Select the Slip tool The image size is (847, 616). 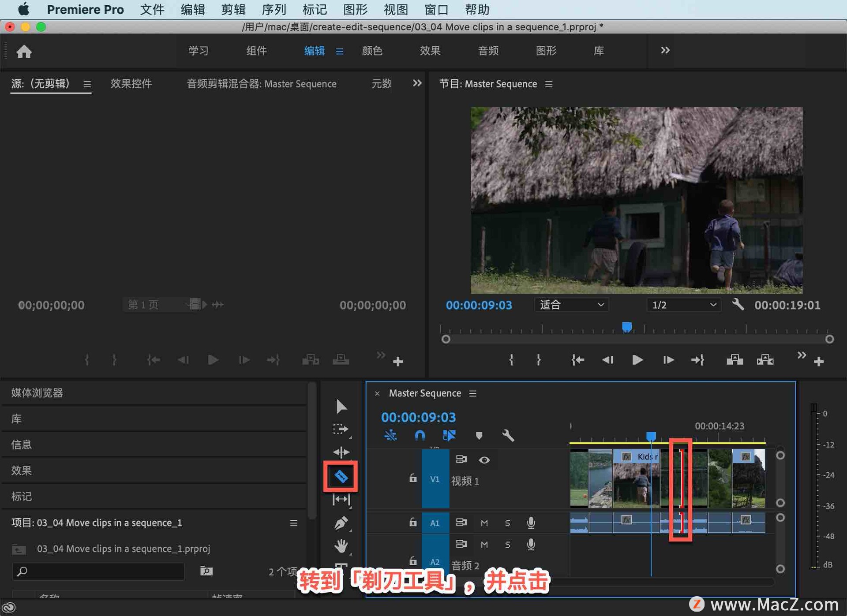click(x=341, y=499)
